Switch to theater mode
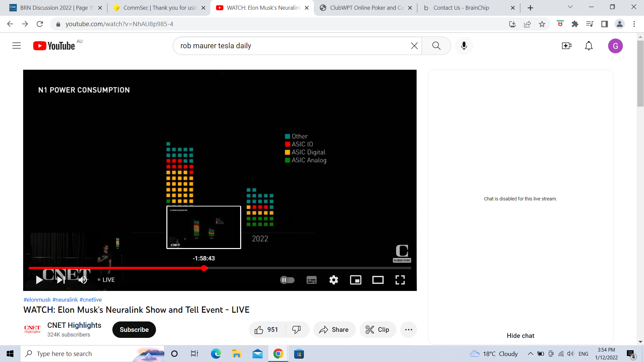This screenshot has height=362, width=644. 378,280
